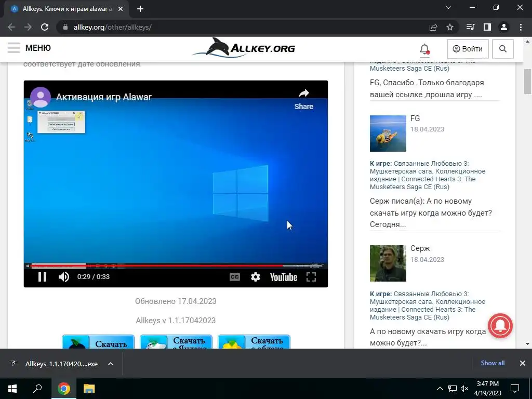Open site notifications bell in header
532x399 pixels.
click(424, 49)
